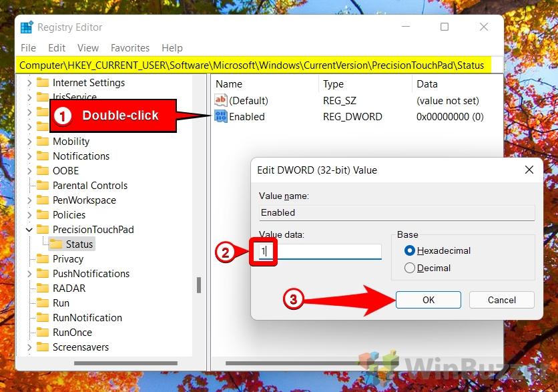The height and width of the screenshot is (392, 558).
Task: Expand the Internet Settings key
Action: (x=29, y=83)
